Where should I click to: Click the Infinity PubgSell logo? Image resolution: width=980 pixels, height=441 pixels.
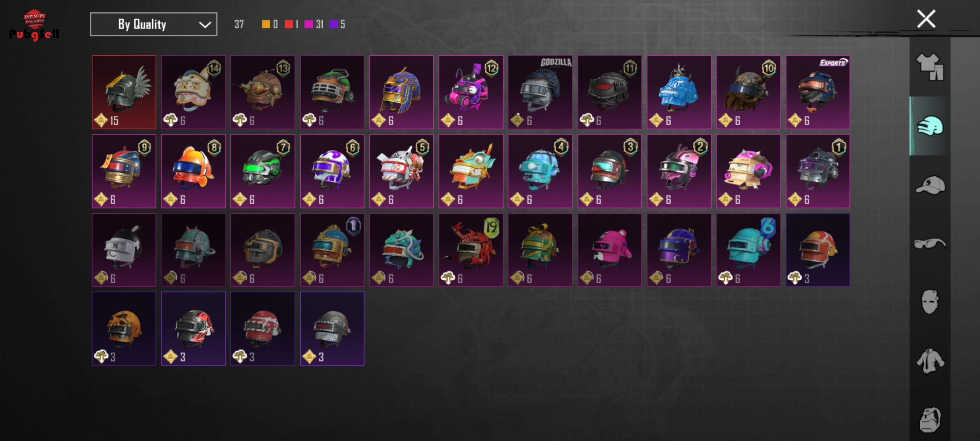pyautogui.click(x=34, y=25)
